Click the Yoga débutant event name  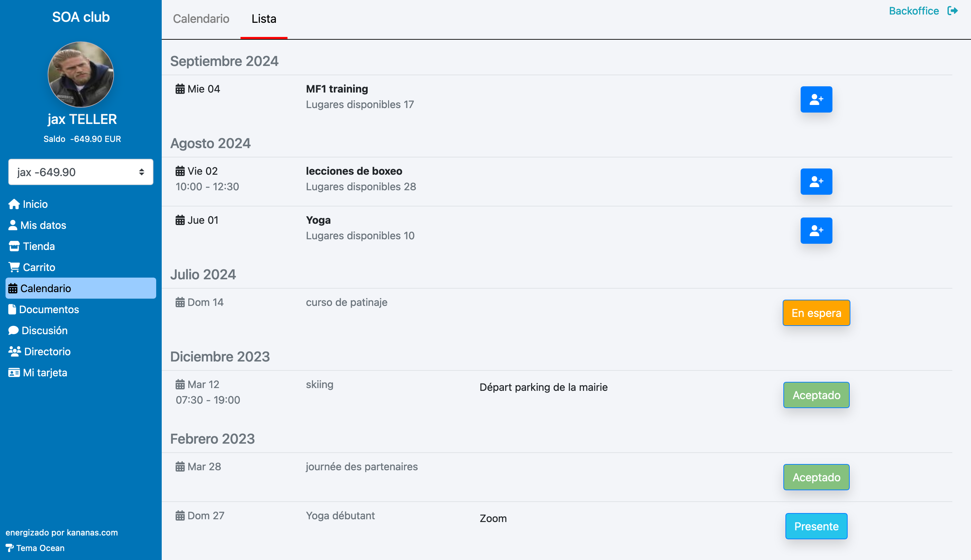point(340,516)
